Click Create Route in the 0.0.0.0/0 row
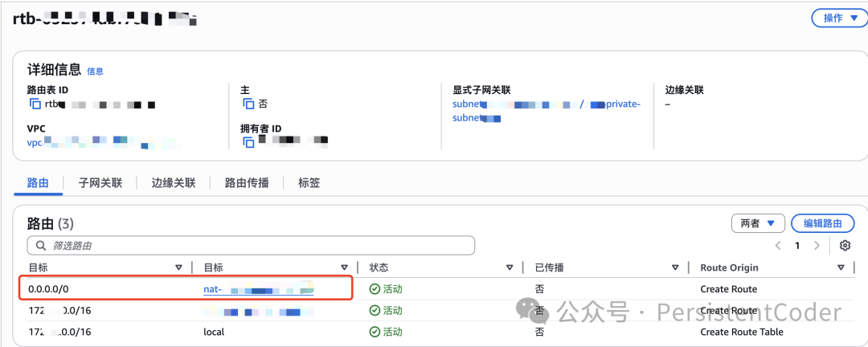Screen dimensions: 868x347 pos(728,289)
